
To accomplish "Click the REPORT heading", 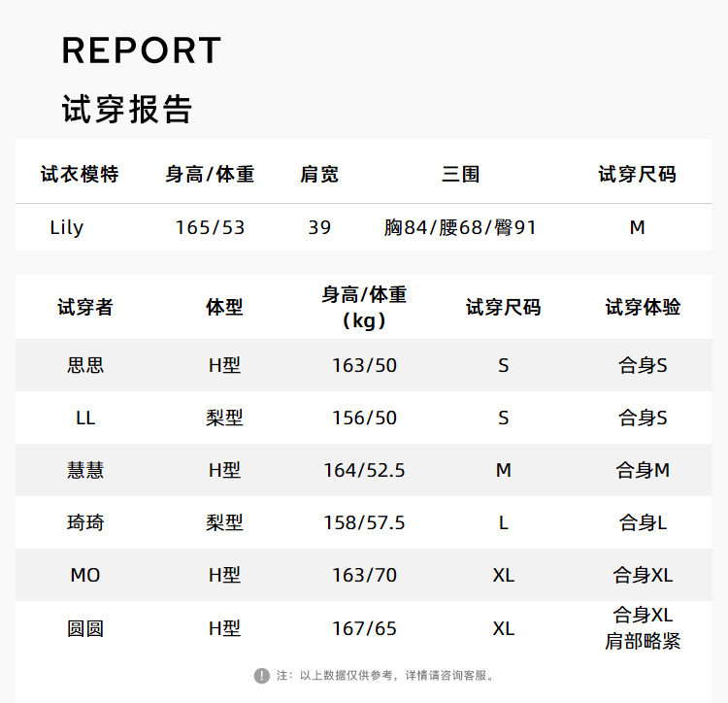I will (142, 50).
